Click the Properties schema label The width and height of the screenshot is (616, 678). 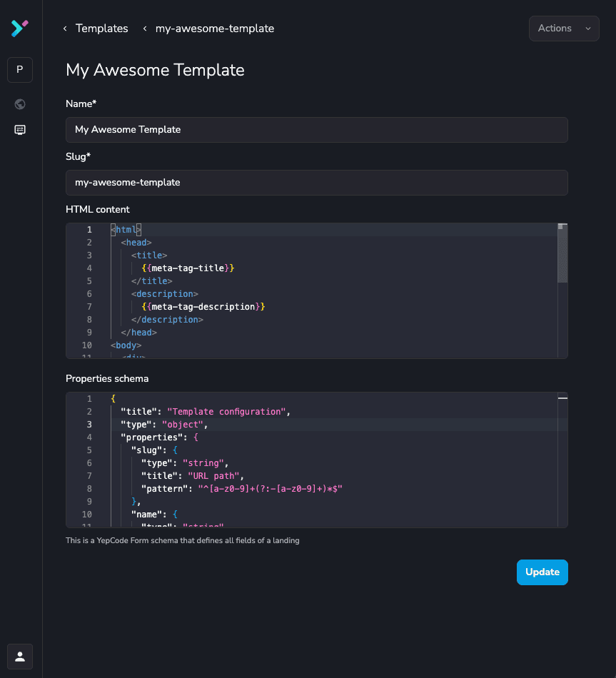107,378
